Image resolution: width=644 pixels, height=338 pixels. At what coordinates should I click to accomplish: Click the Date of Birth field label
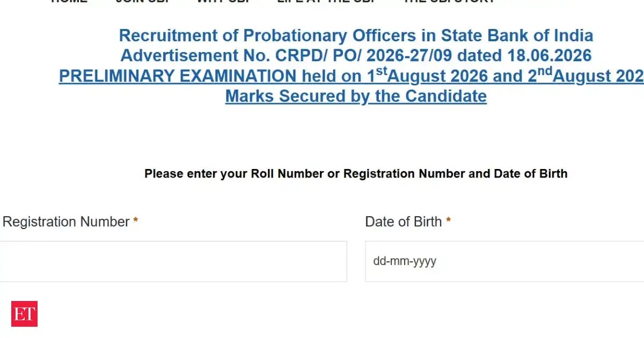[x=404, y=222]
